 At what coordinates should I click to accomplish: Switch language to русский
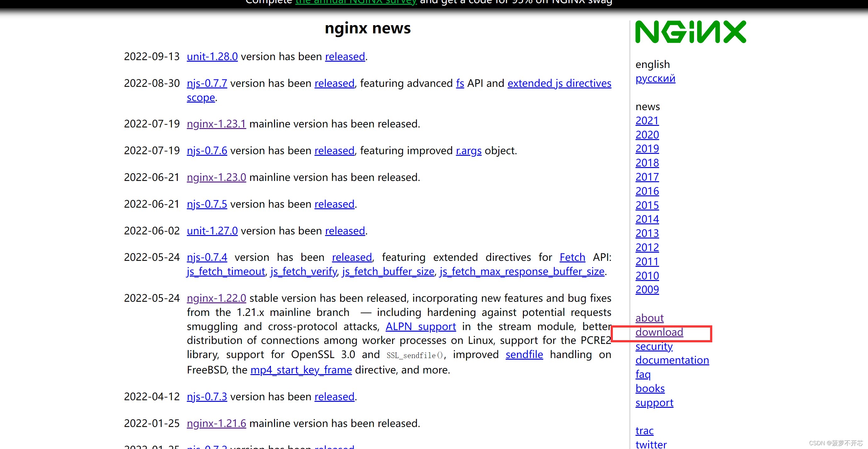pyautogui.click(x=655, y=78)
